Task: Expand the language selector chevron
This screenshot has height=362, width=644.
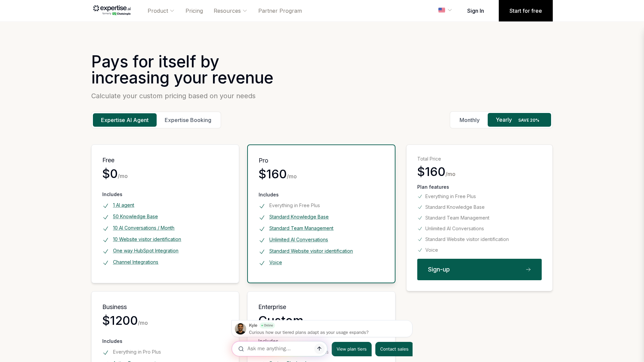Action: pos(449,10)
